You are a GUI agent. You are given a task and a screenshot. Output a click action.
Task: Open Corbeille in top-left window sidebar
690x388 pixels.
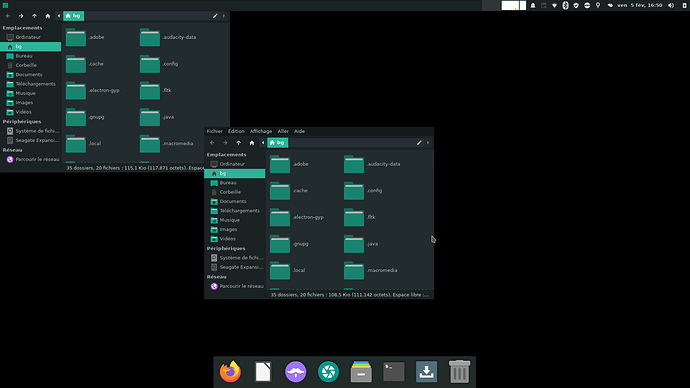pos(31,65)
